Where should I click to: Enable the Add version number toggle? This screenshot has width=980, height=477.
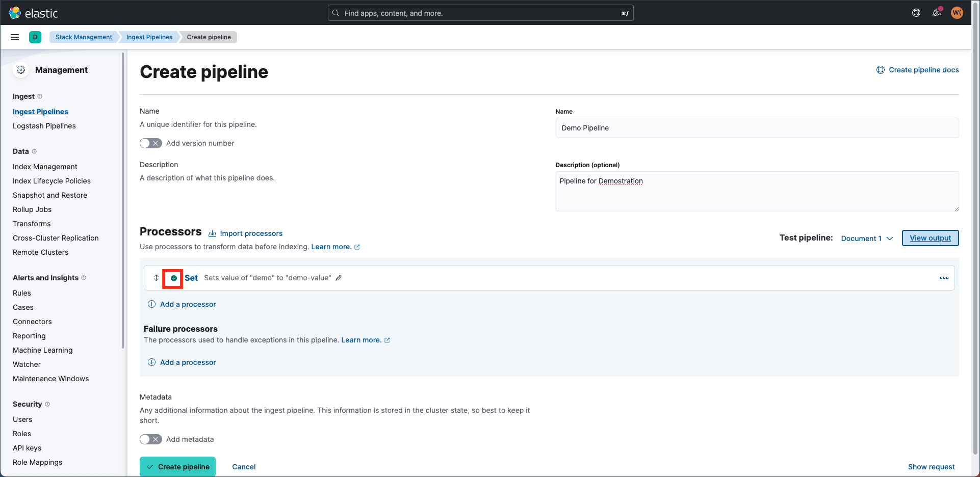(150, 143)
